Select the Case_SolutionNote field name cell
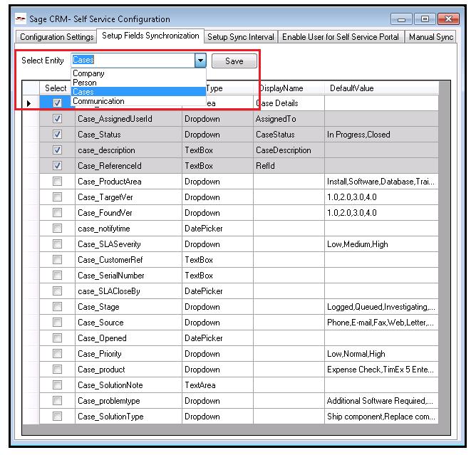 tap(128, 385)
